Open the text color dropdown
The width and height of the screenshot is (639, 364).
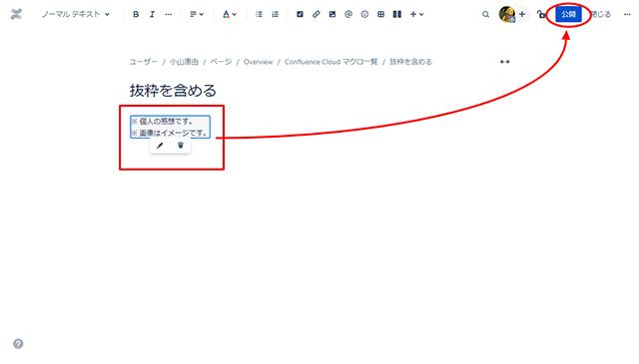[230, 14]
